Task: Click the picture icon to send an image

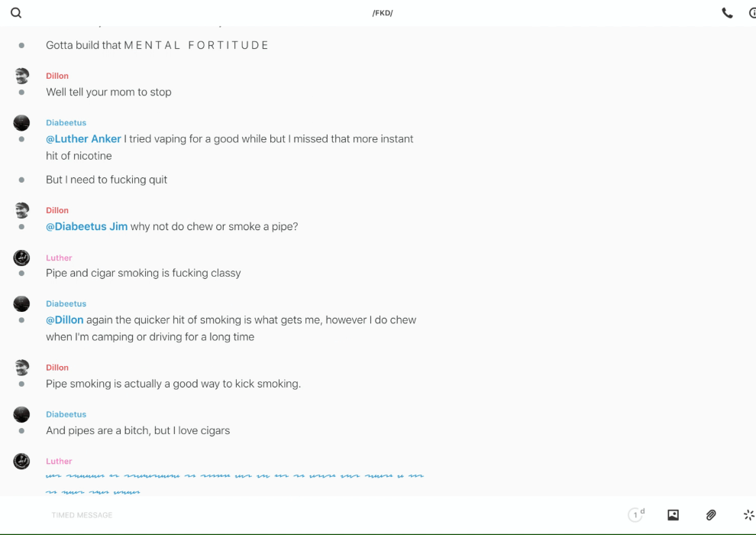Action: coord(673,515)
